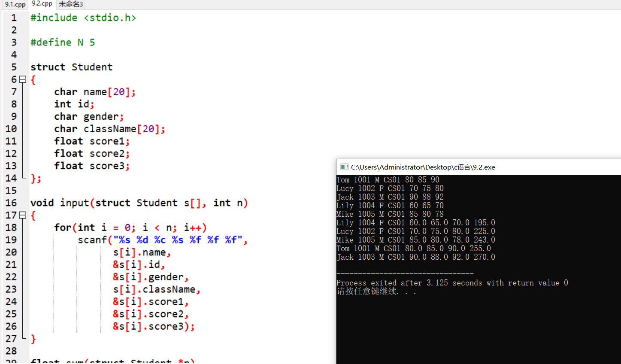Click the closing brace on line 27
Screen dimensions: 621x364
33,339
